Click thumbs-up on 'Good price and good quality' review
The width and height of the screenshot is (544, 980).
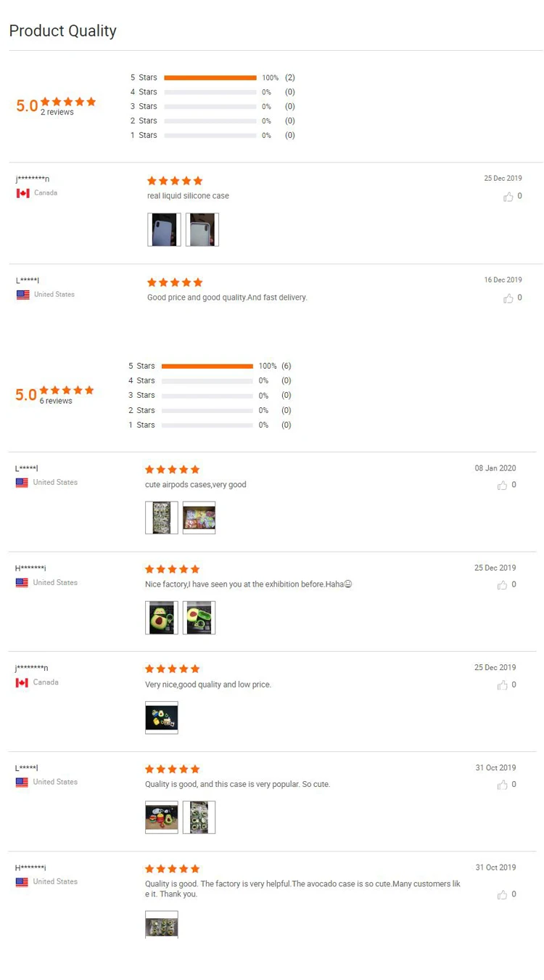click(508, 298)
